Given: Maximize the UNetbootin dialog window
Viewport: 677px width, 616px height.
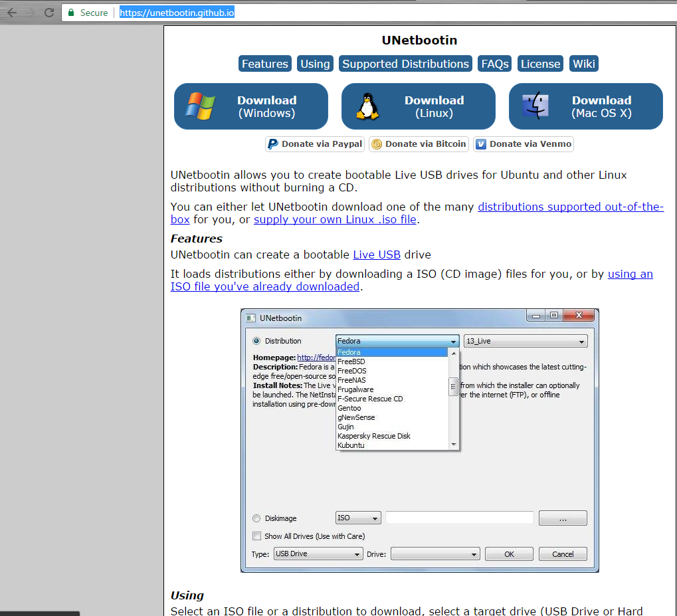Looking at the screenshot, I should pos(554,316).
